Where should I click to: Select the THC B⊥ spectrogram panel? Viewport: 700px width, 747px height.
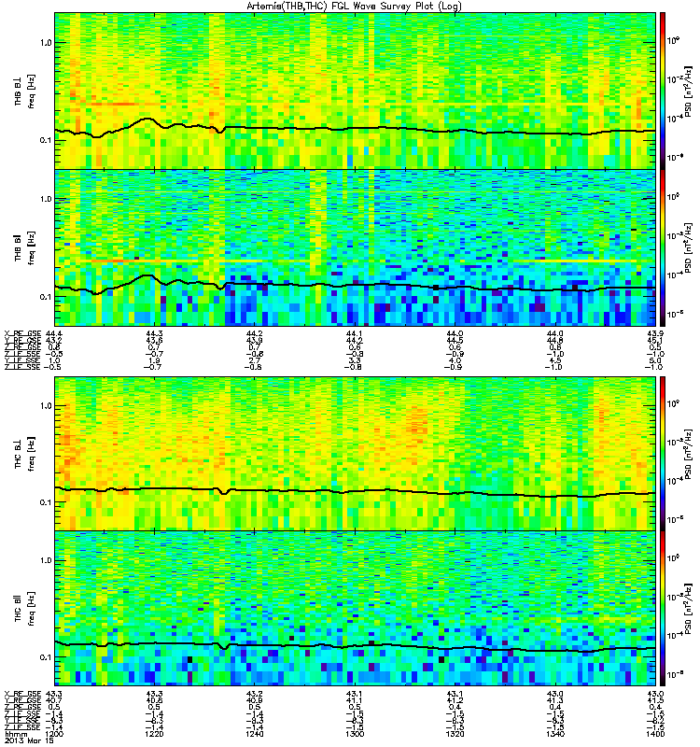[355, 454]
